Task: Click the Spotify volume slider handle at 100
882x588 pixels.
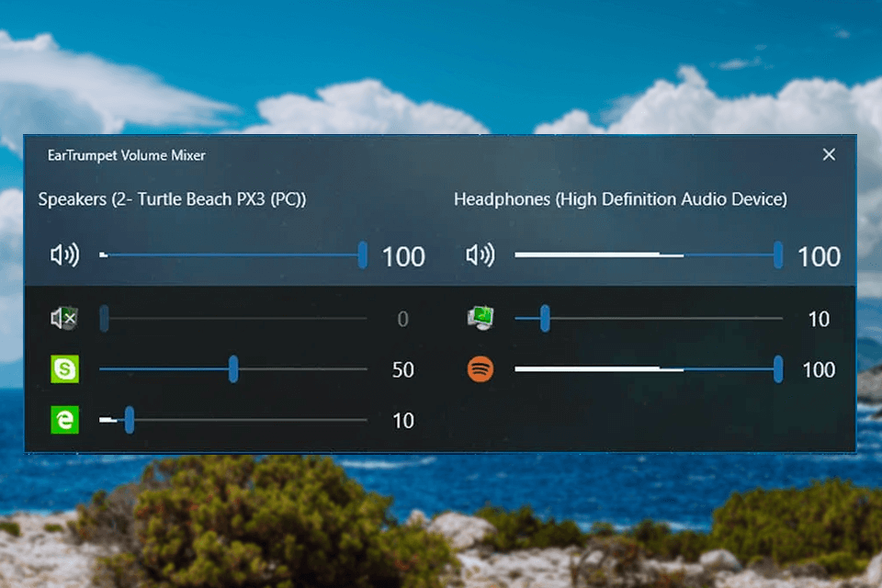Action: pos(778,369)
